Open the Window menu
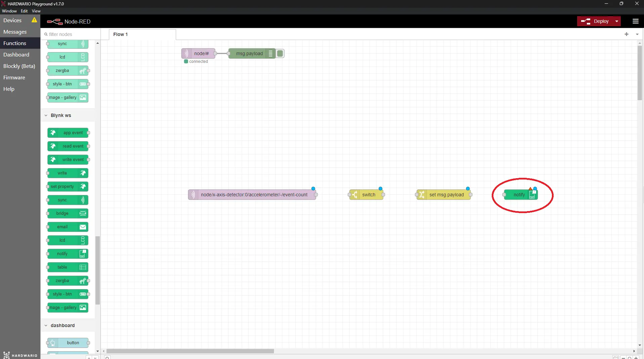Image resolution: width=644 pixels, height=359 pixels. click(9, 11)
